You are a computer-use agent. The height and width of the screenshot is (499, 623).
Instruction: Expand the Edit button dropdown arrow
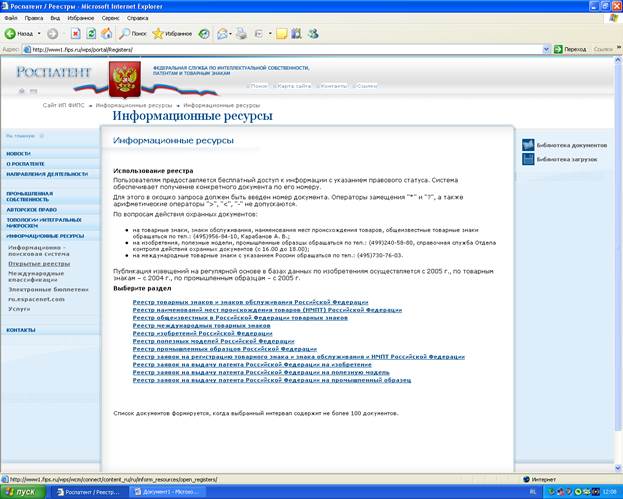click(270, 34)
